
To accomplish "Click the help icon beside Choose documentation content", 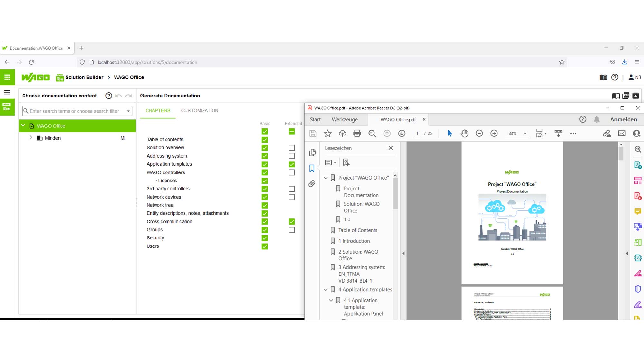I will click(x=109, y=96).
